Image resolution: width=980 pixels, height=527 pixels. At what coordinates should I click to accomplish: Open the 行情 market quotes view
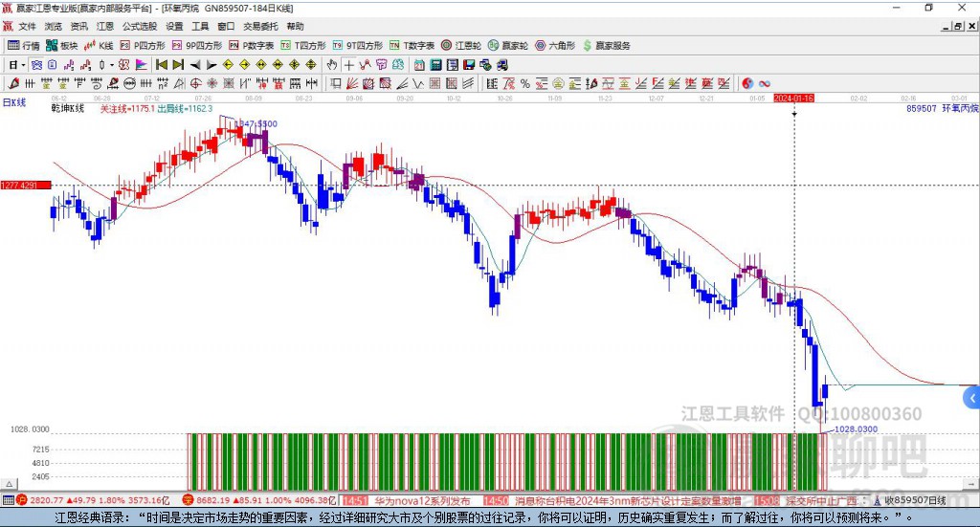(x=24, y=45)
